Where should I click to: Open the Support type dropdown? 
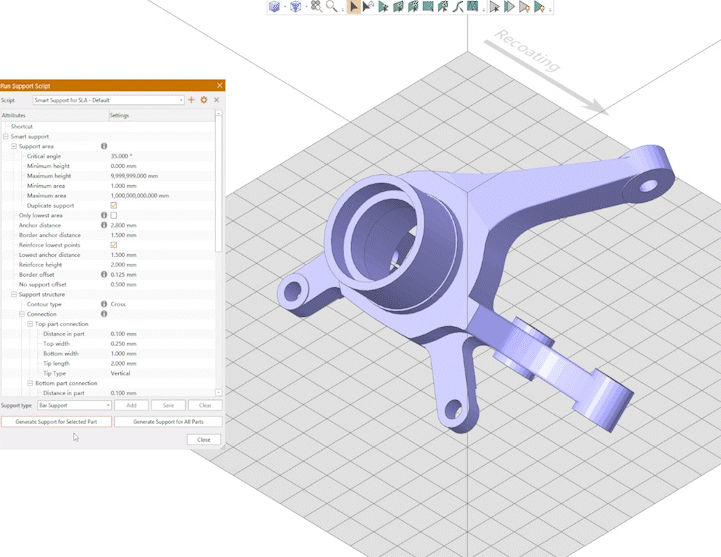point(106,406)
